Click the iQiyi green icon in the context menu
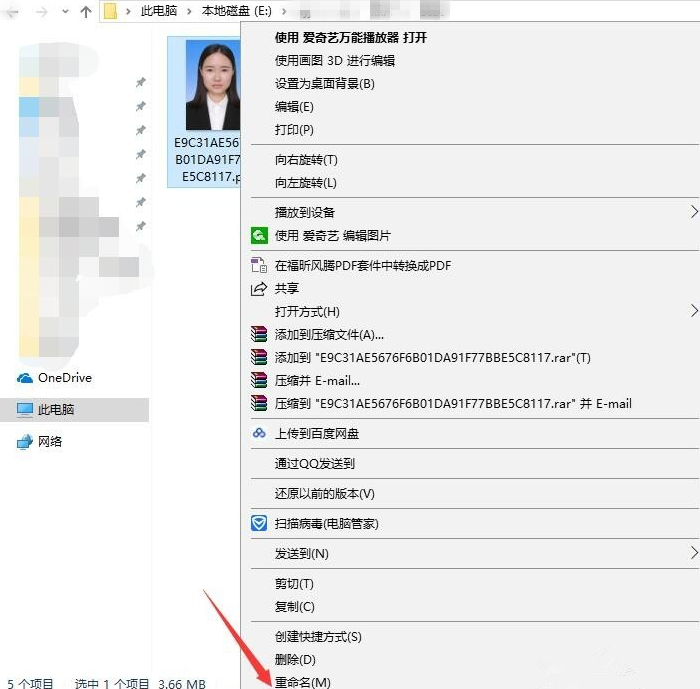 tap(259, 235)
